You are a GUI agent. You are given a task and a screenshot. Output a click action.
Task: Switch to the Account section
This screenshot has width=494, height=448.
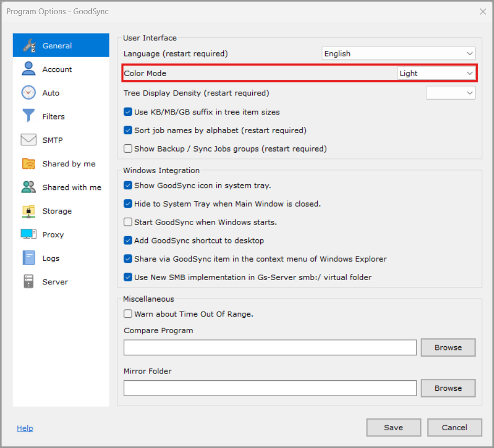(61, 69)
